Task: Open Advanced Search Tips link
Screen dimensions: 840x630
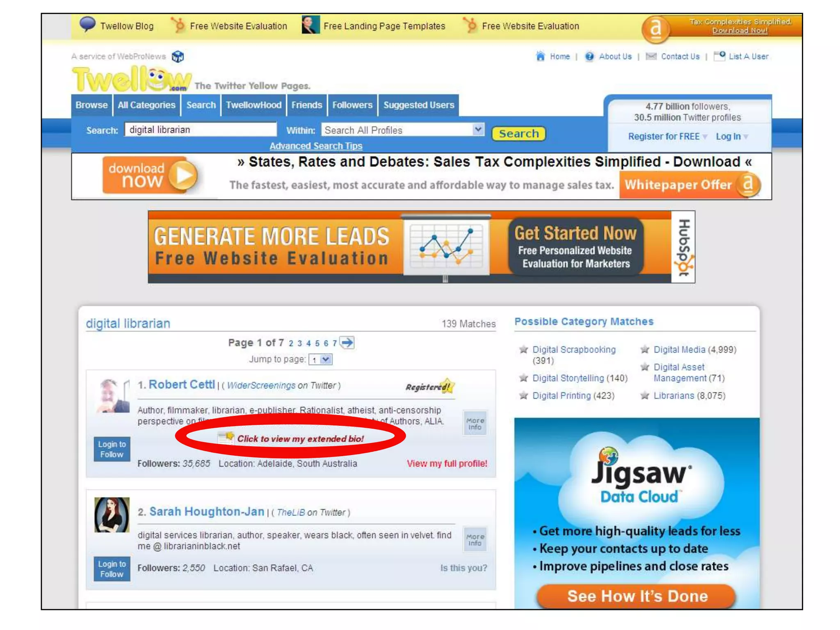Action: tap(316, 146)
